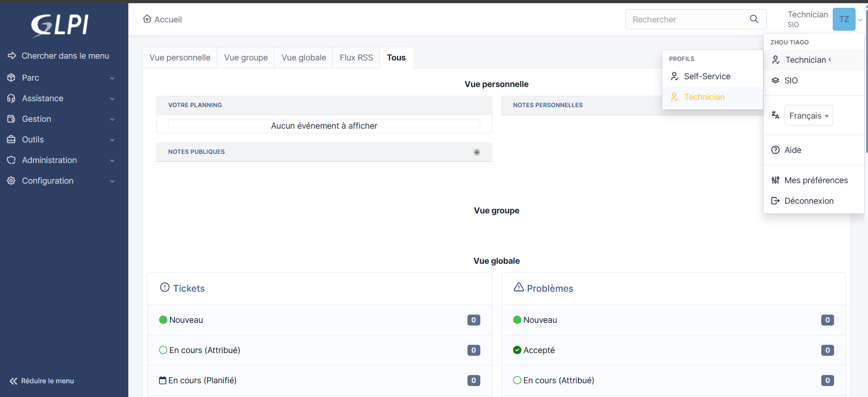This screenshot has width=868, height=397.
Task: Open the Français language dropdown
Action: point(809,115)
